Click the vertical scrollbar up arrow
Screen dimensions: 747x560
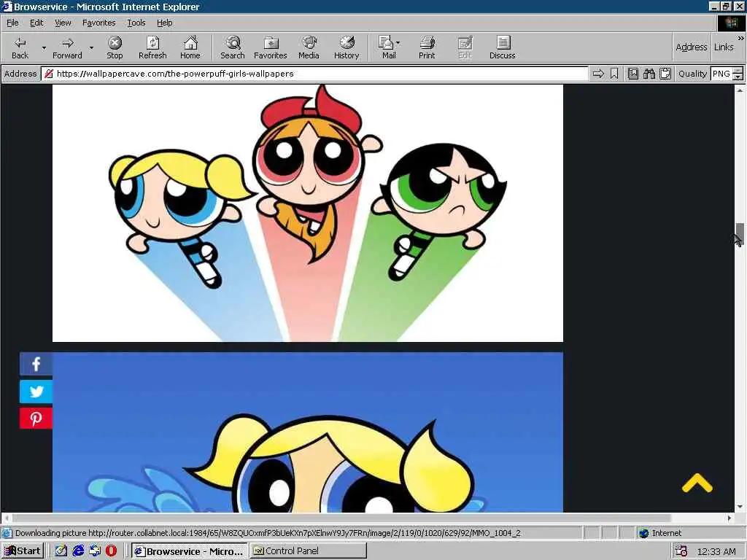(740, 90)
